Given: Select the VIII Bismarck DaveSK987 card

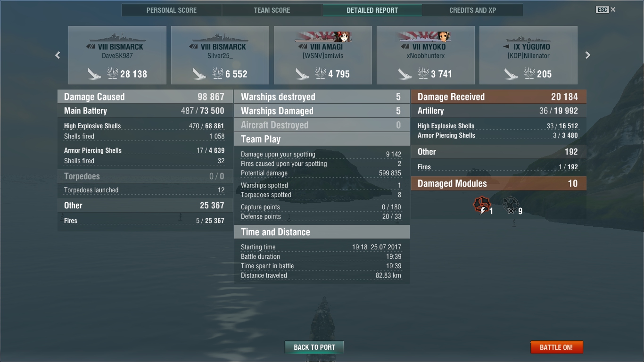Looking at the screenshot, I should click(x=117, y=55).
